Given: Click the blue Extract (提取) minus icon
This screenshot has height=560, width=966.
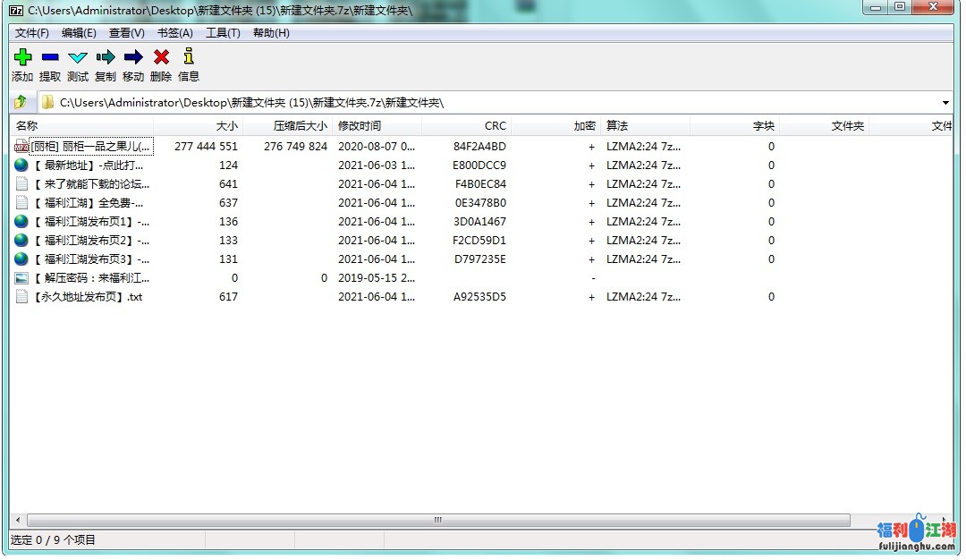Looking at the screenshot, I should tap(50, 57).
